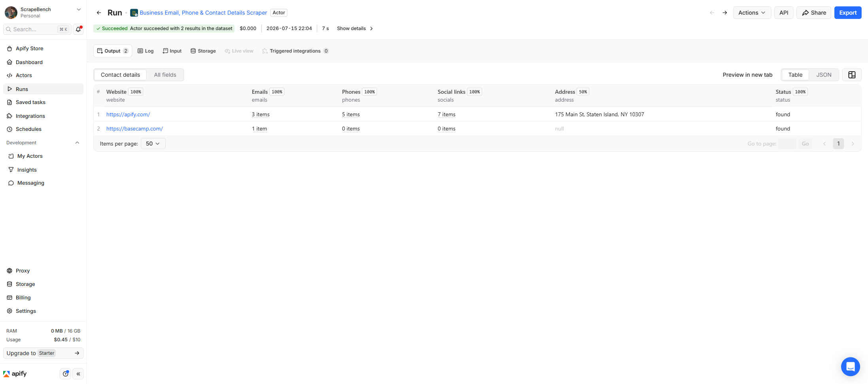This screenshot has height=384, width=868.
Task: Switch to Triggered integrations tab
Action: click(295, 51)
